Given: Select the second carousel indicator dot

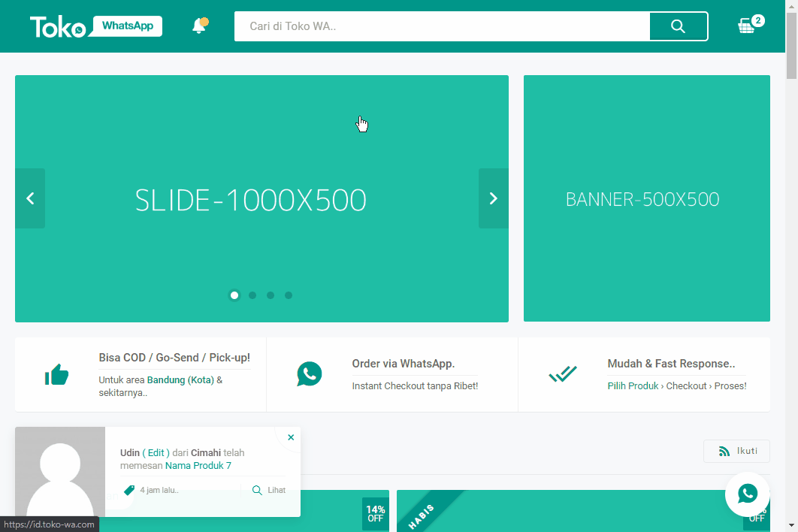Looking at the screenshot, I should point(252,295).
